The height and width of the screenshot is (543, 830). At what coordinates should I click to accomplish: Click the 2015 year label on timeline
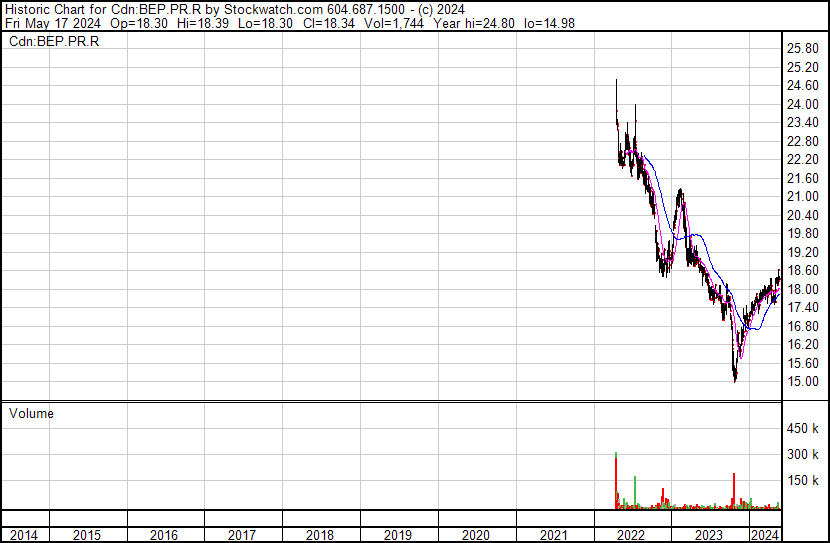86,535
